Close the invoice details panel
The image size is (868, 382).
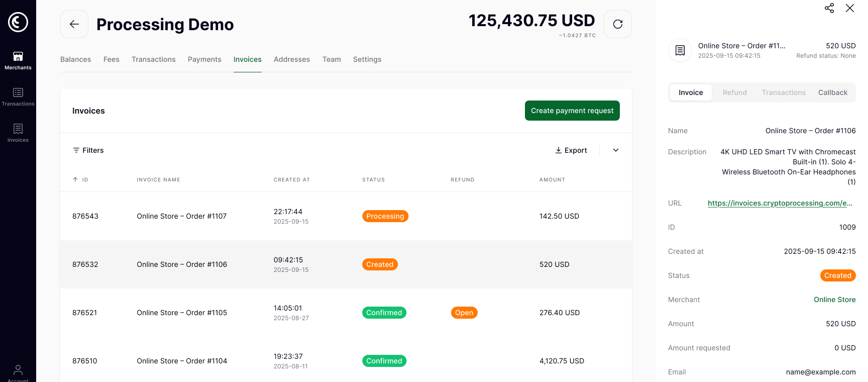coord(850,8)
